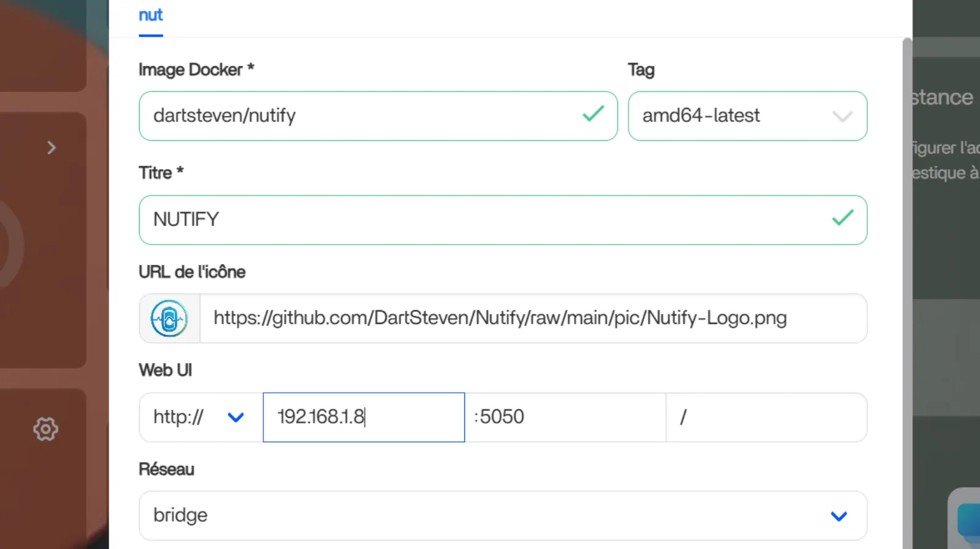Expand the sidebar with the right chevron
The width and height of the screenshot is (980, 549).
click(51, 148)
